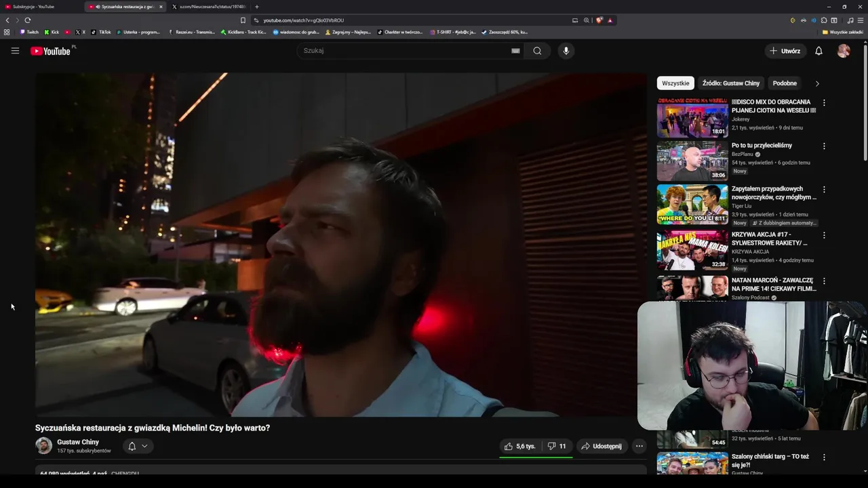868x488 pixels.
Task: Click the Brave Rewards triangle icon
Action: tap(610, 20)
